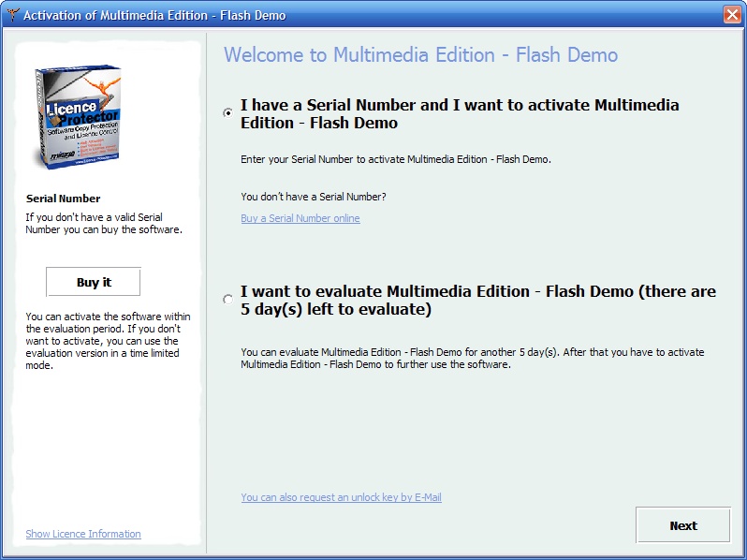
Task: Select the serial number activation radio button
Action: [x=228, y=113]
